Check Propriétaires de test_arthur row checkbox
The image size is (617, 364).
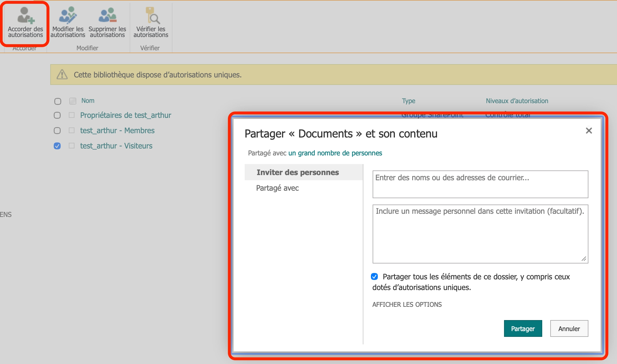(57, 115)
